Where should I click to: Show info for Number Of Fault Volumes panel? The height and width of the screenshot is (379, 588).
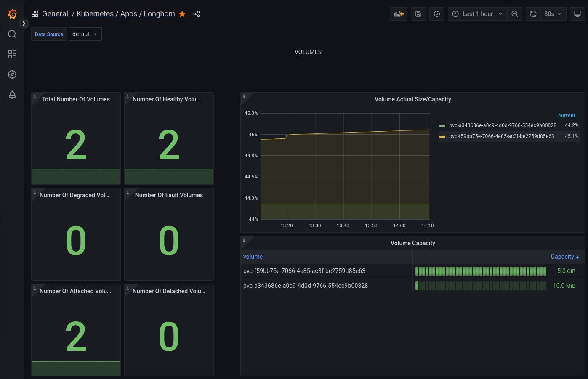tap(128, 192)
